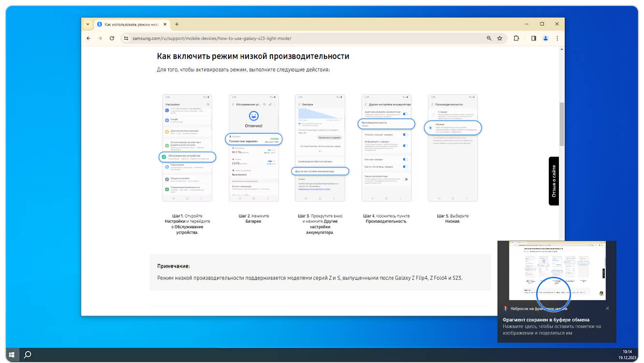Select the Samsung low performance mode tab
Image resolution: width=644 pixels, height=363 pixels.
point(131,24)
